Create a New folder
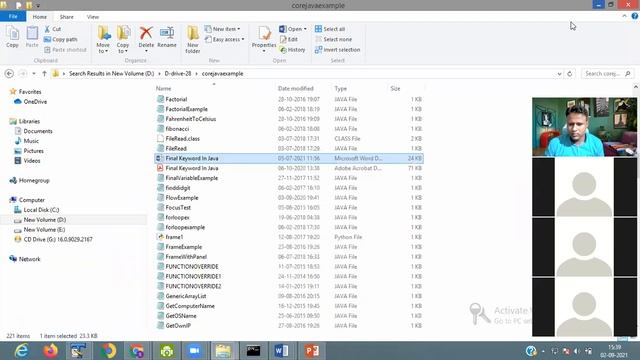This screenshot has width=640, height=360. coord(193,40)
